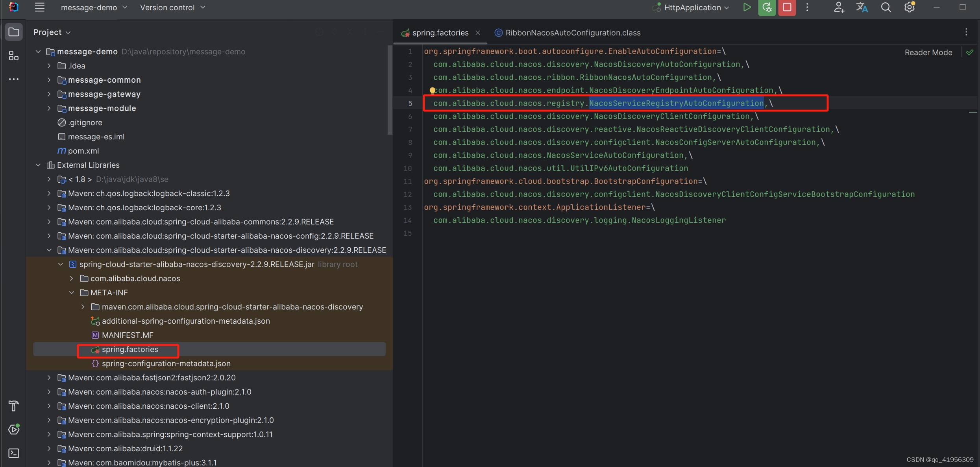Click the Translate icon in the toolbar
The image size is (980, 467).
click(862, 7)
